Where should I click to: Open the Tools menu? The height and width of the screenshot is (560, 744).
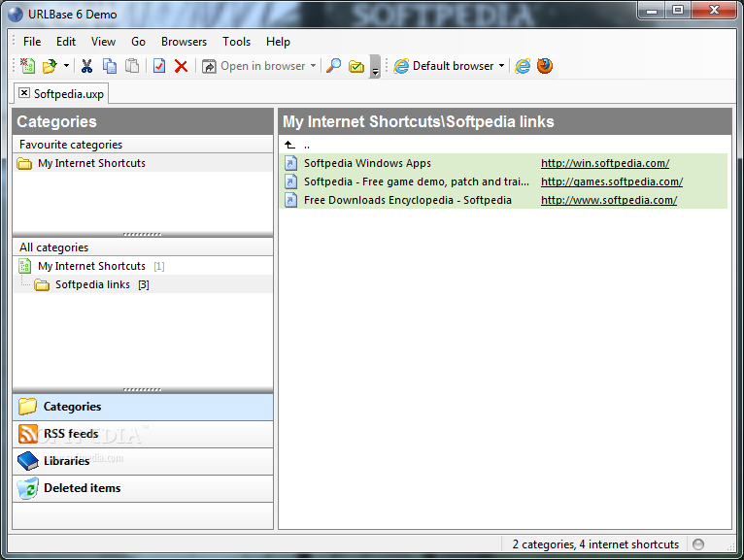[236, 42]
